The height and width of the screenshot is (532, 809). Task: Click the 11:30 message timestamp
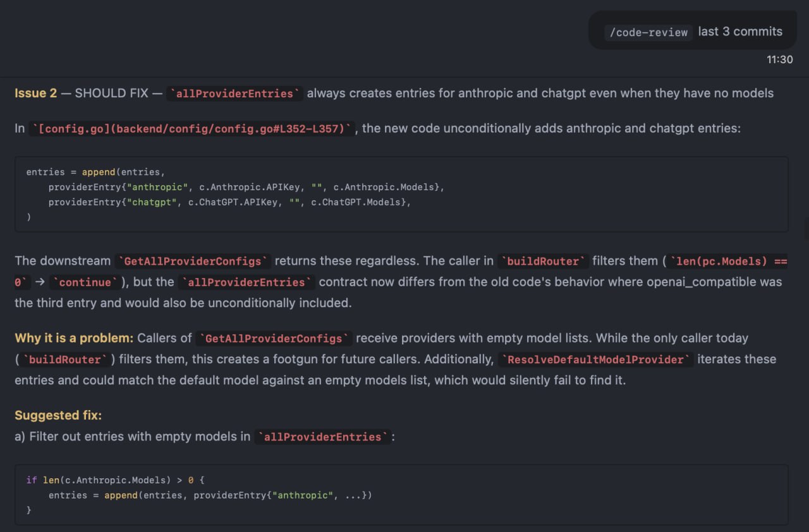coord(779,59)
